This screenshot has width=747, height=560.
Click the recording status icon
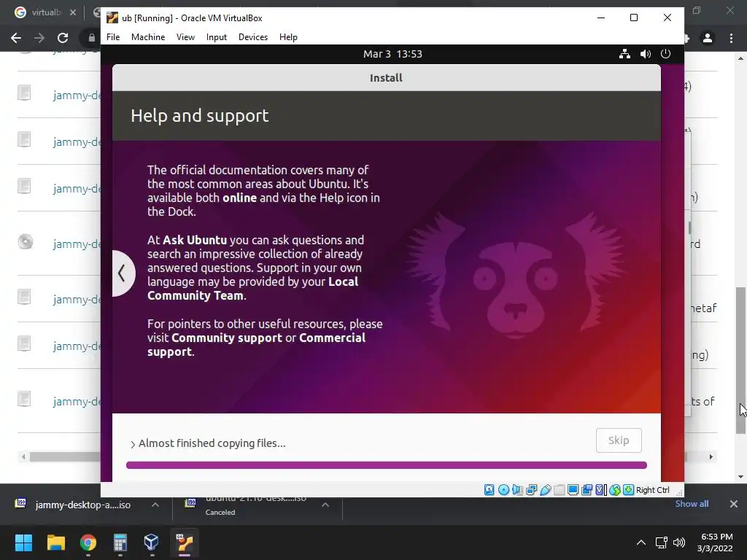click(587, 489)
